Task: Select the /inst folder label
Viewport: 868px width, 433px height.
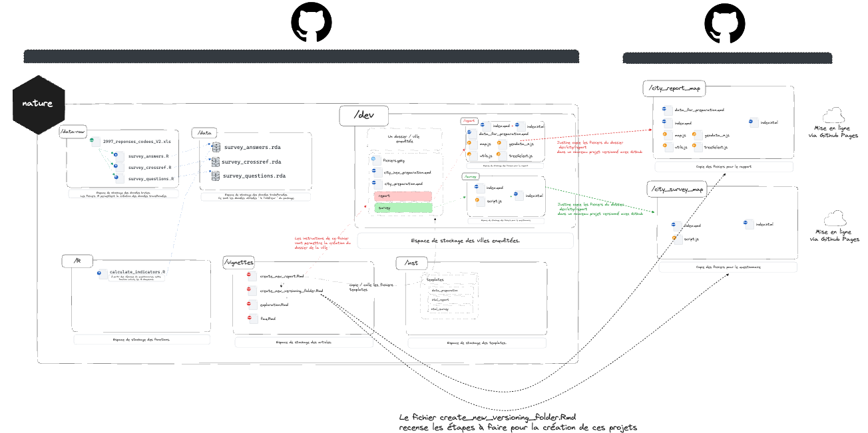Action: [x=411, y=263]
